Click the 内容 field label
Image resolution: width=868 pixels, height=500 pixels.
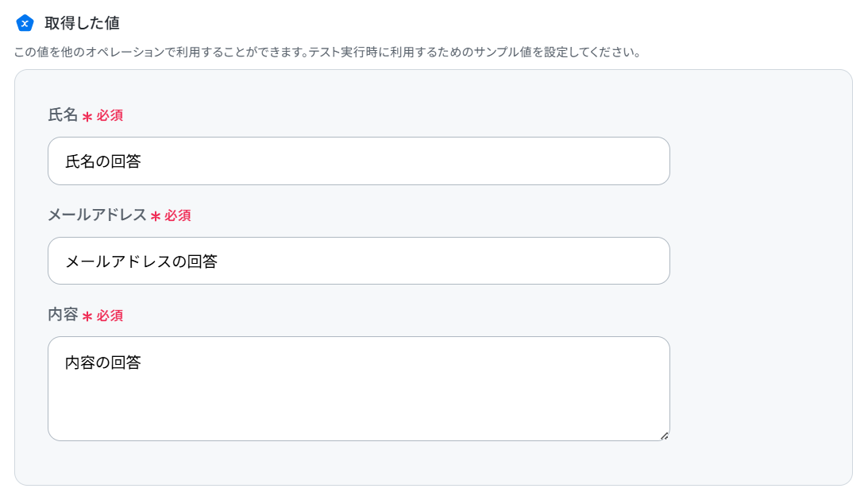[63, 314]
